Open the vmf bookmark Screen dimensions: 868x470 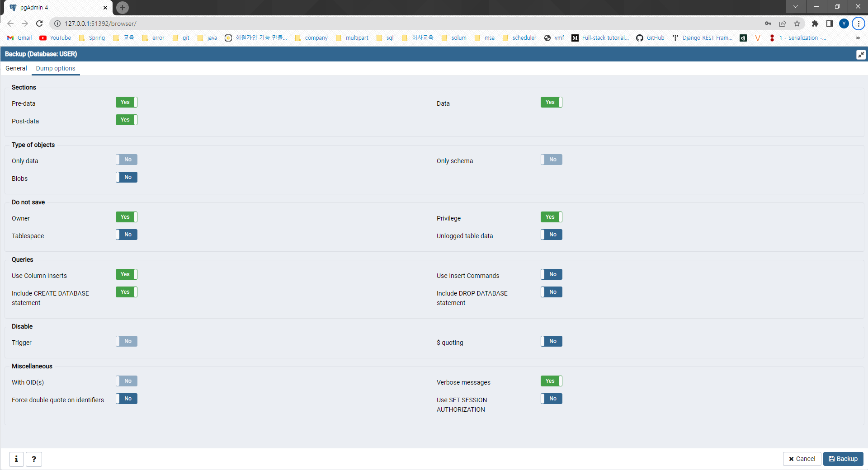click(x=554, y=38)
